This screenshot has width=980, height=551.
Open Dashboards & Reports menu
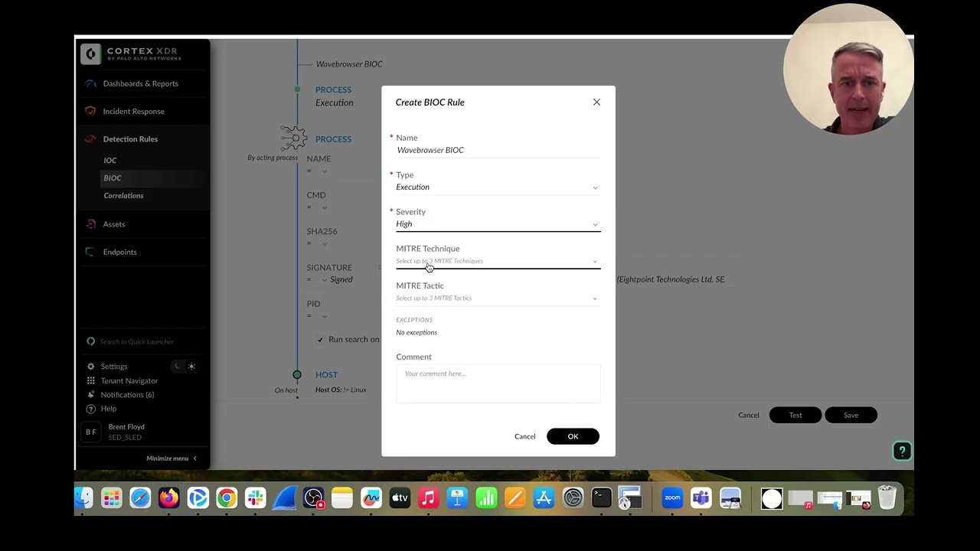[142, 83]
